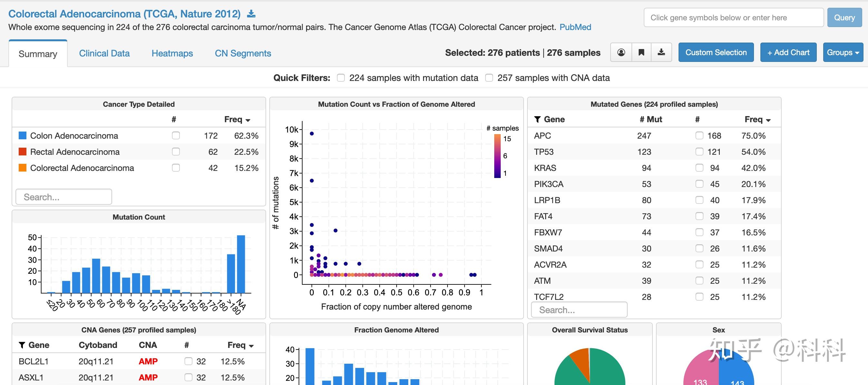Select the KRAS gene checkbox
This screenshot has width=868, height=385.
[699, 168]
